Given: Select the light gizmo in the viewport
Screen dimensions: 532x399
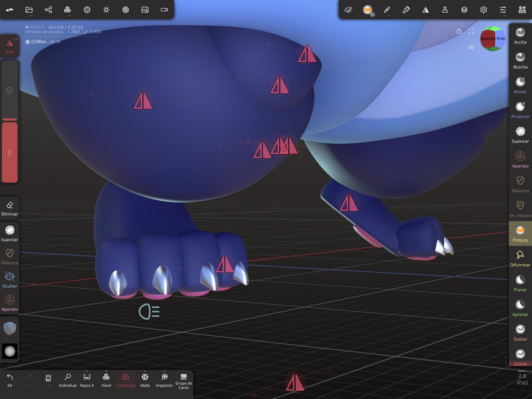Looking at the screenshot, I should 149,312.
